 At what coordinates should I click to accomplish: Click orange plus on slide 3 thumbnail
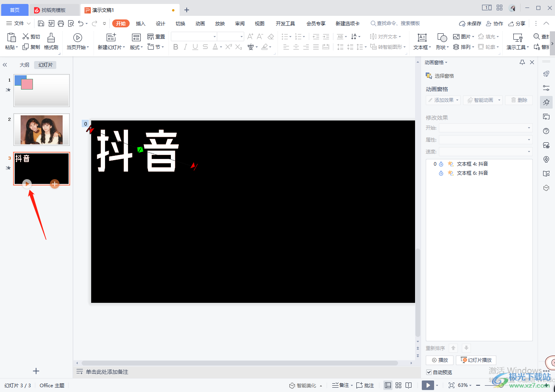pyautogui.click(x=55, y=184)
